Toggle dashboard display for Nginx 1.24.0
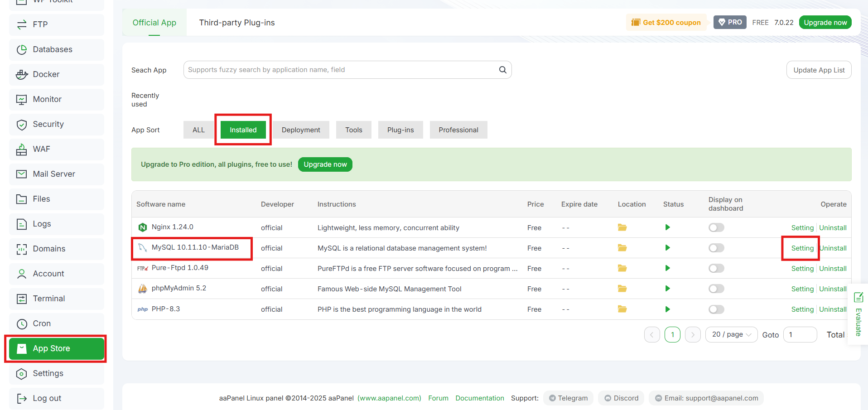 click(x=716, y=227)
